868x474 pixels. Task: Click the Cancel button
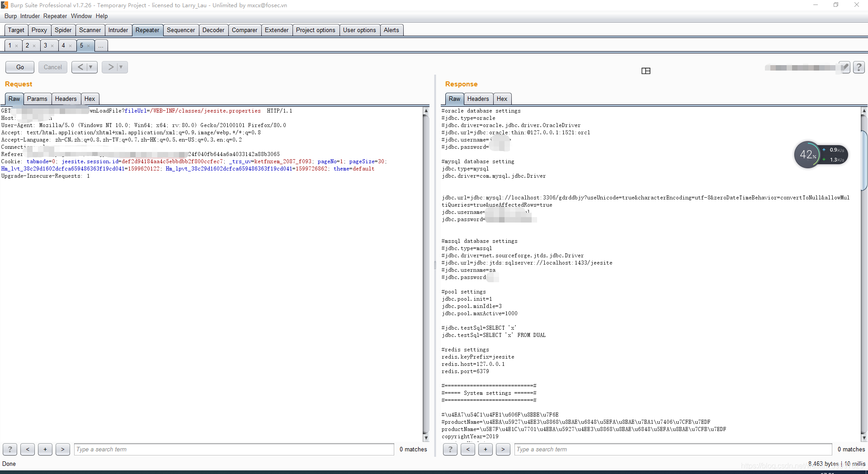[x=53, y=67]
